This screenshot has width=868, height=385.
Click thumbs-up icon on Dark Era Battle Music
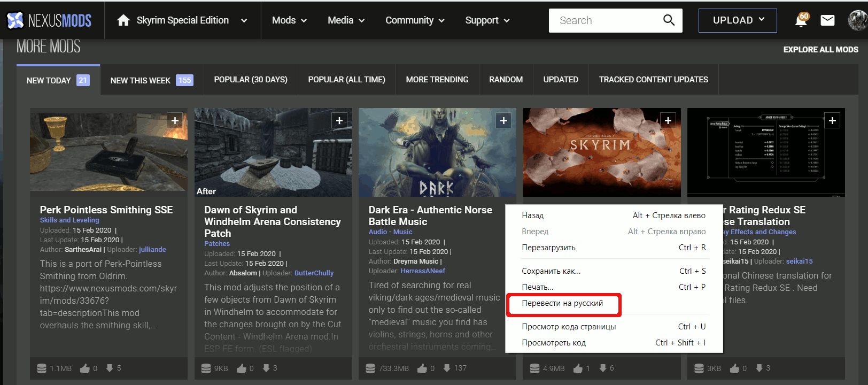click(x=422, y=368)
